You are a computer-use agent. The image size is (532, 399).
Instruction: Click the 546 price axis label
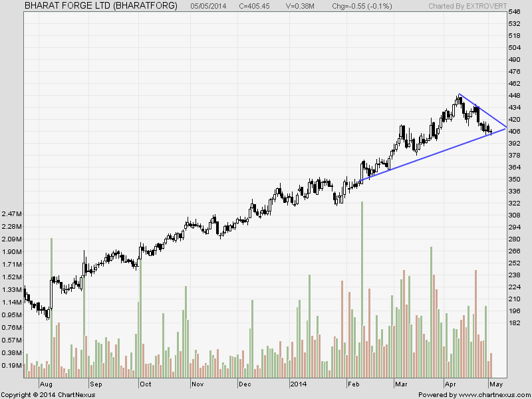514,12
